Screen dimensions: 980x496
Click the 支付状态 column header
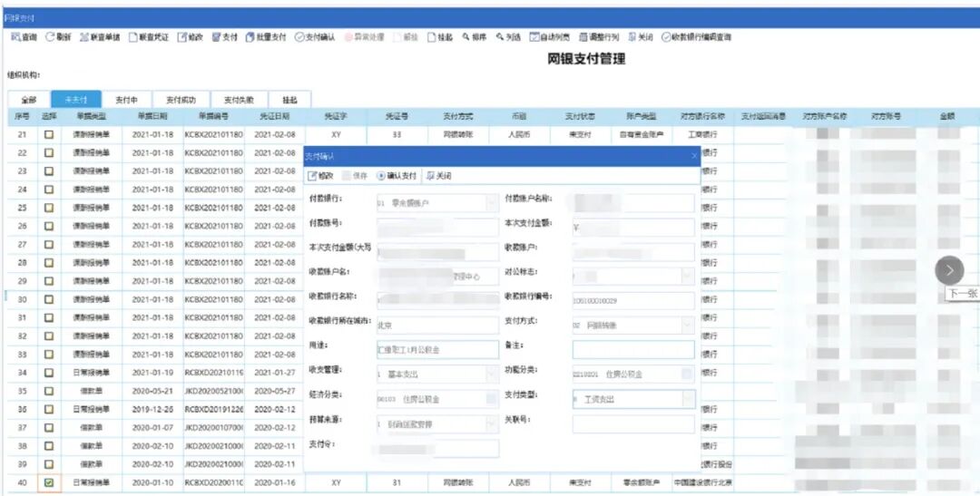pyautogui.click(x=581, y=116)
